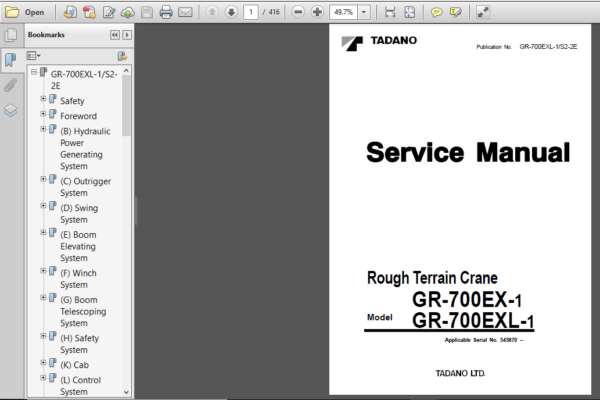The width and height of the screenshot is (600, 400).
Task: Open the (C) Outrigger System bookmark
Action: 86,187
